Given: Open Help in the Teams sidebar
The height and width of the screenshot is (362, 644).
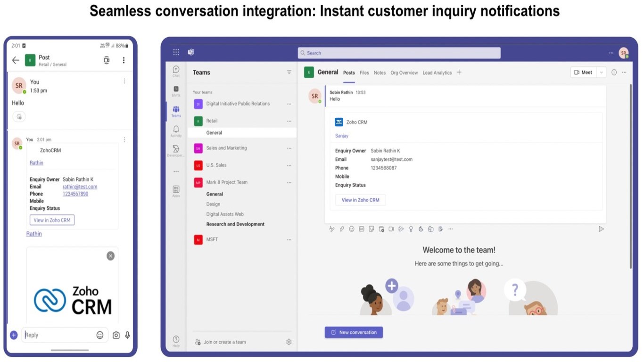Looking at the screenshot, I should click(x=176, y=341).
